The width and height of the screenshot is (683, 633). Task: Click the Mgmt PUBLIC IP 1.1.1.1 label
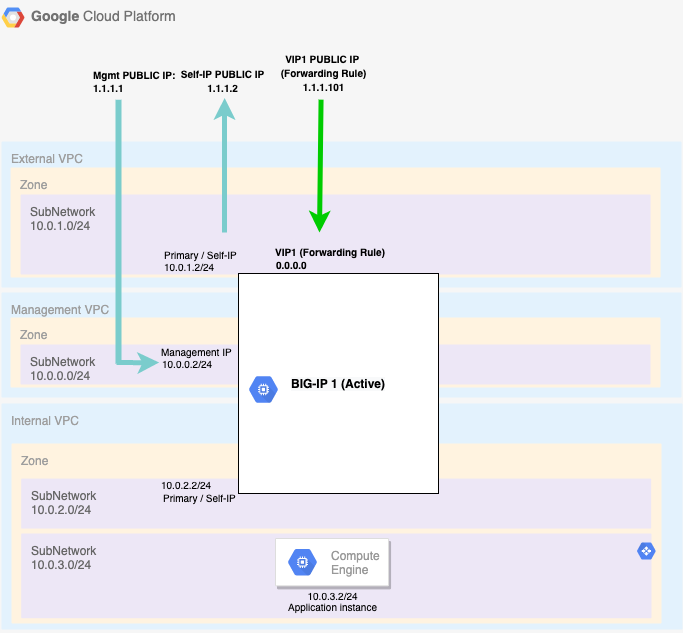[x=133, y=82]
